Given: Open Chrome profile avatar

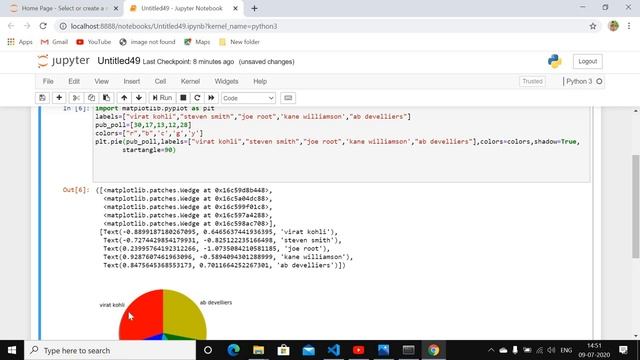Looking at the screenshot, I should point(613,26).
